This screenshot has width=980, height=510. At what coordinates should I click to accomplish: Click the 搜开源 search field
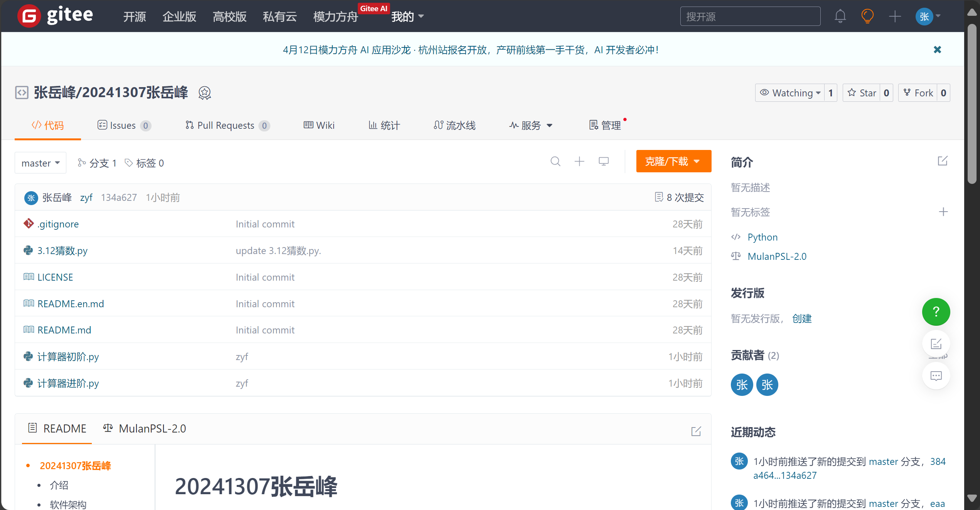(749, 17)
